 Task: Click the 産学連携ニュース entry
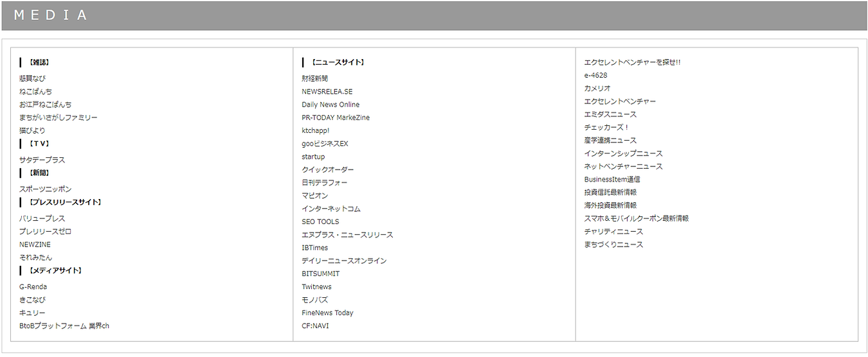pyautogui.click(x=610, y=140)
